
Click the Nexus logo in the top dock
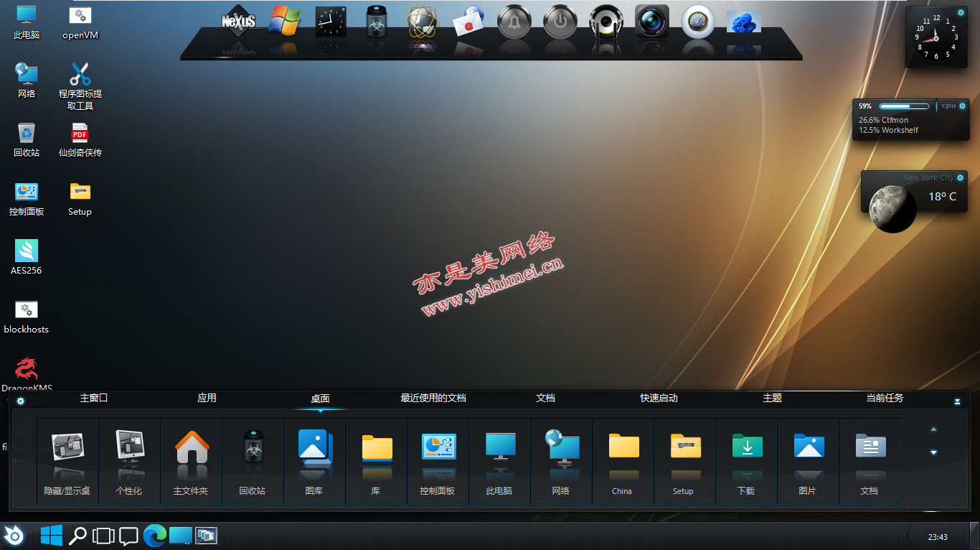tap(239, 21)
